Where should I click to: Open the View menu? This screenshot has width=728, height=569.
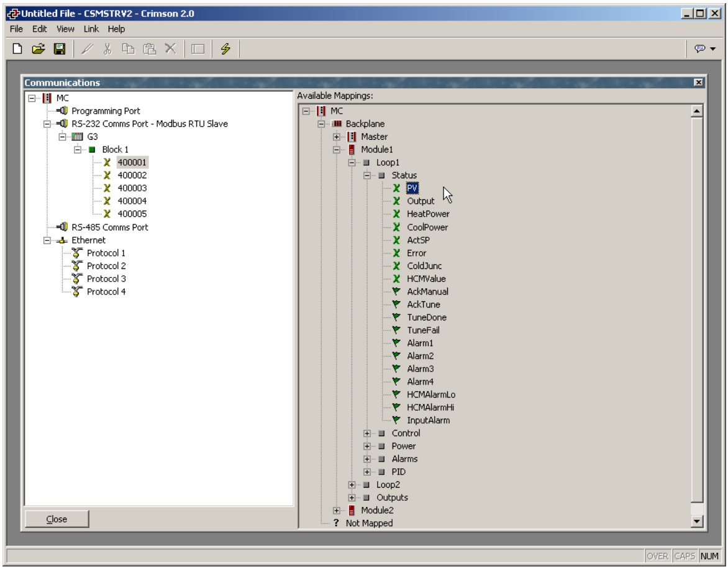(65, 29)
